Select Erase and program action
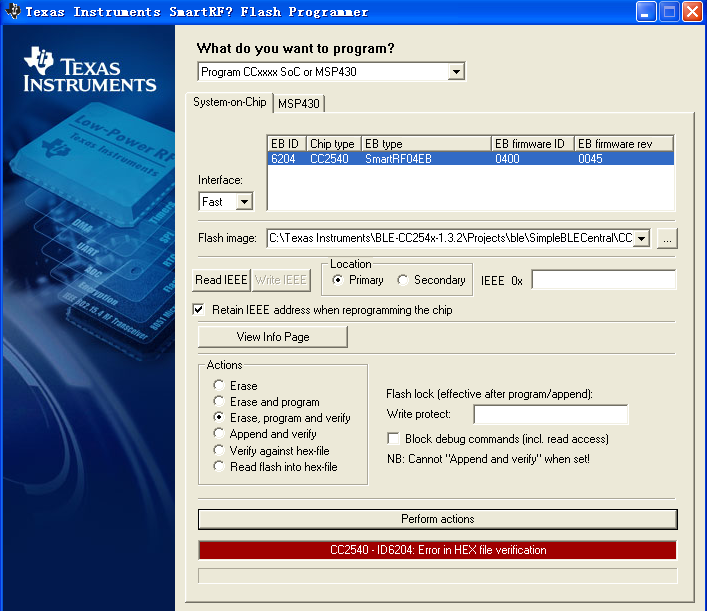Viewport: 720px width, 611px height. coord(219,401)
